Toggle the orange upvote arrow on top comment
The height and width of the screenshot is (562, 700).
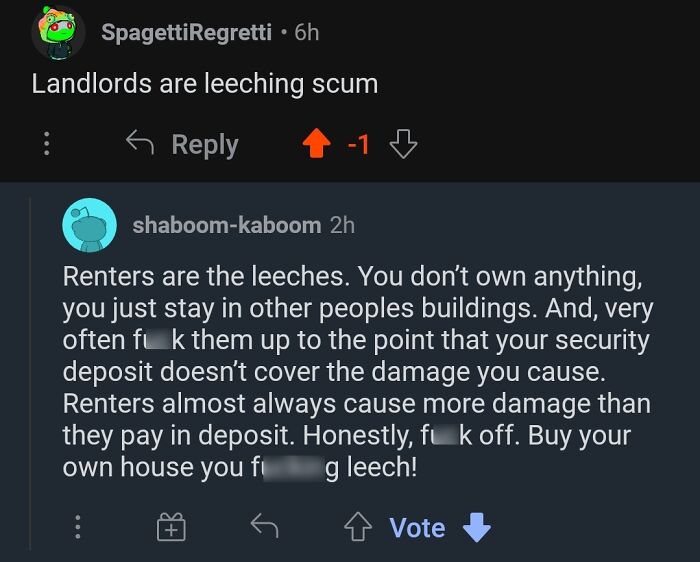pyautogui.click(x=315, y=145)
